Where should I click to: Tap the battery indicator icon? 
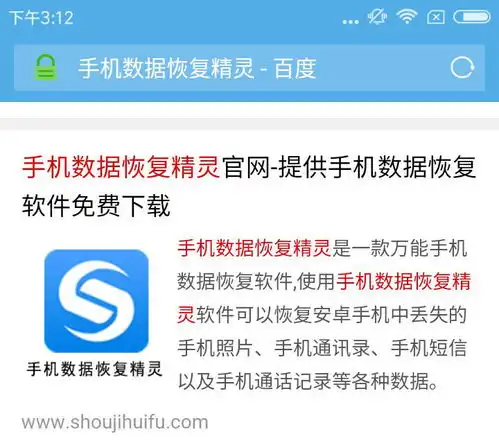tap(472, 17)
